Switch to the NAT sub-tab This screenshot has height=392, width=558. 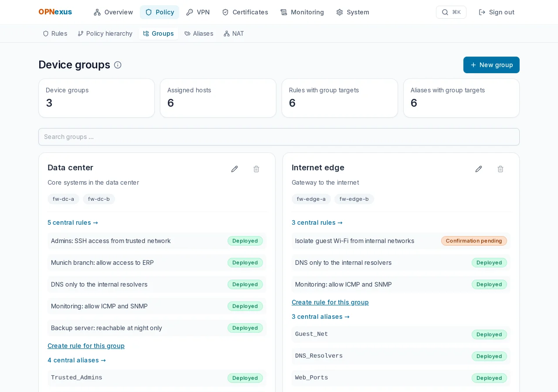click(234, 34)
